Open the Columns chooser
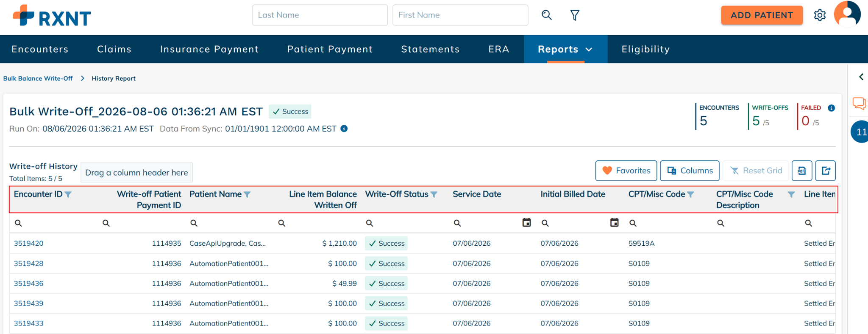 690,171
